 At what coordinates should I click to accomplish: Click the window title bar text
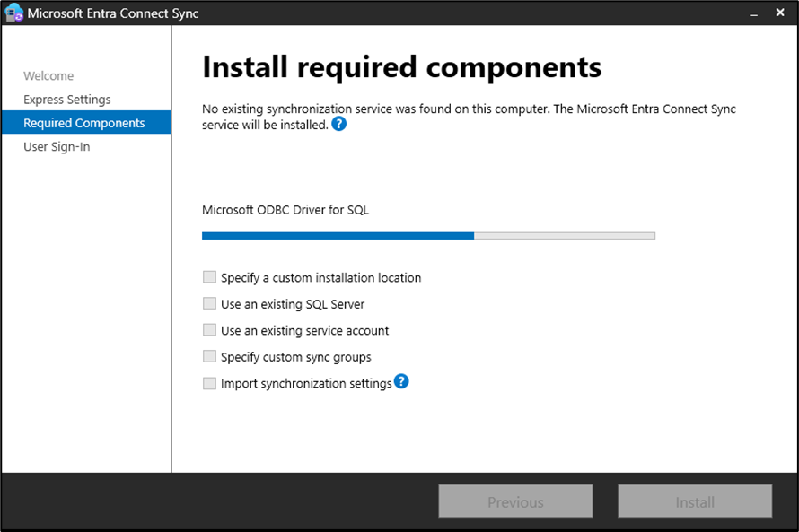tap(113, 13)
